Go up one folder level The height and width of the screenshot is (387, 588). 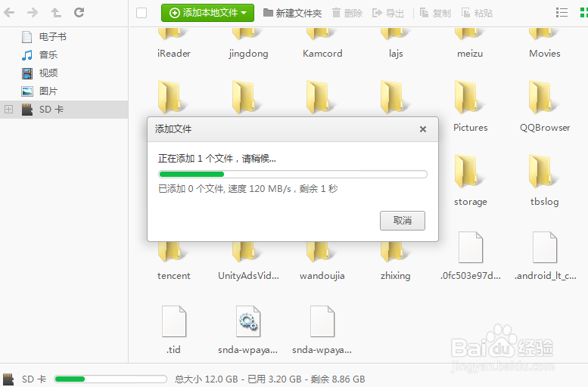(x=56, y=13)
